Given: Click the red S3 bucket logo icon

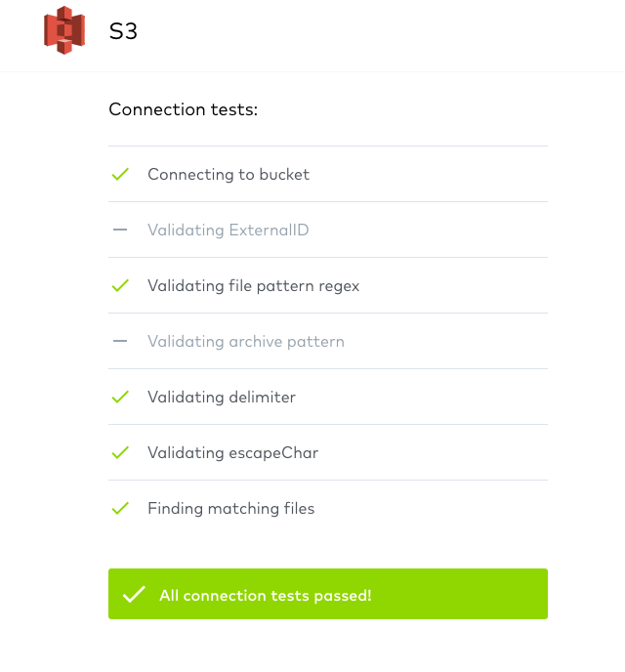Looking at the screenshot, I should (x=64, y=30).
